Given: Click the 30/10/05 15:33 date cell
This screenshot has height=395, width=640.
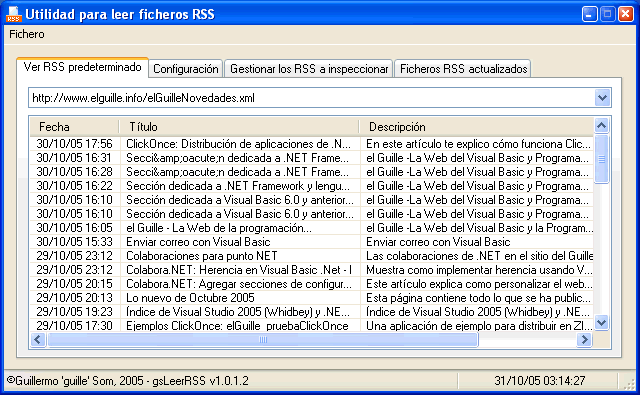Looking at the screenshot, I should point(74,242).
